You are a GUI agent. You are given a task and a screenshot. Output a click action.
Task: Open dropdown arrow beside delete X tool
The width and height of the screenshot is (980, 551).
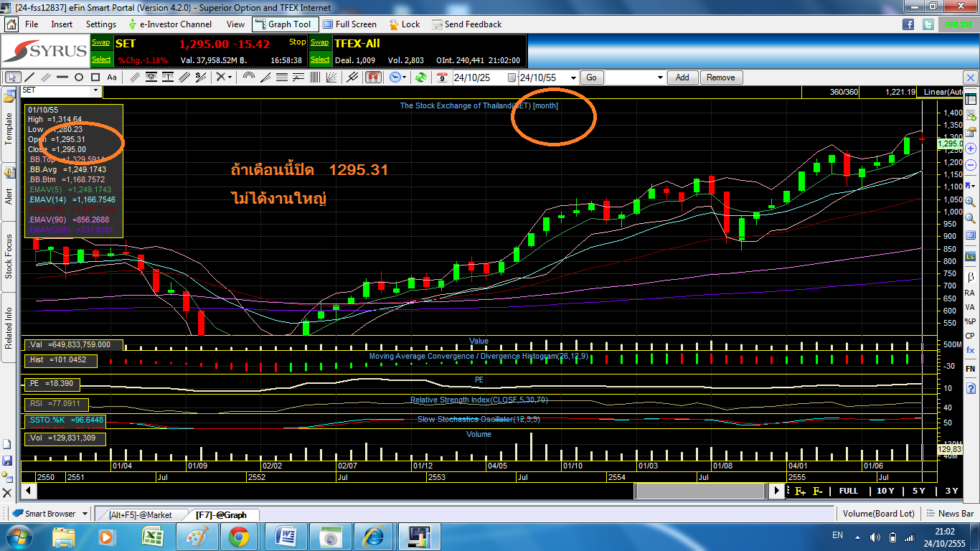(230, 77)
